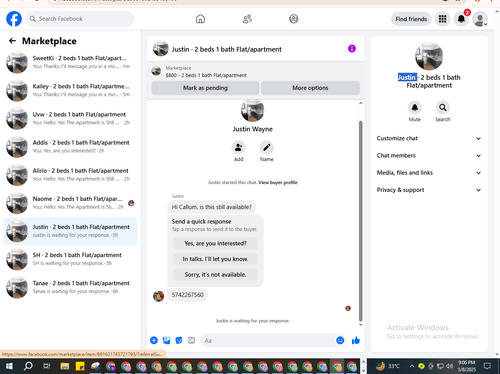Click the chat window vertical scrollbar

click(x=360, y=220)
